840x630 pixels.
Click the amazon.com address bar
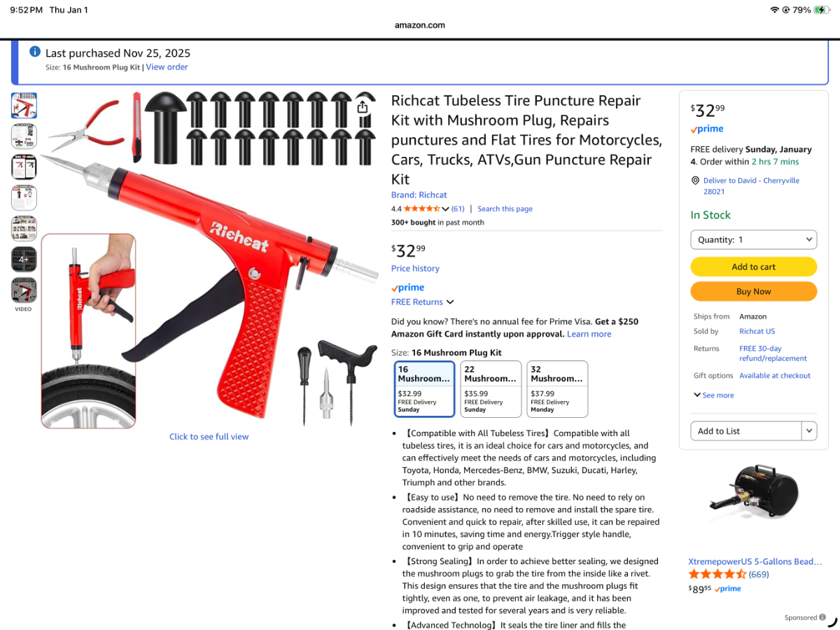point(420,25)
